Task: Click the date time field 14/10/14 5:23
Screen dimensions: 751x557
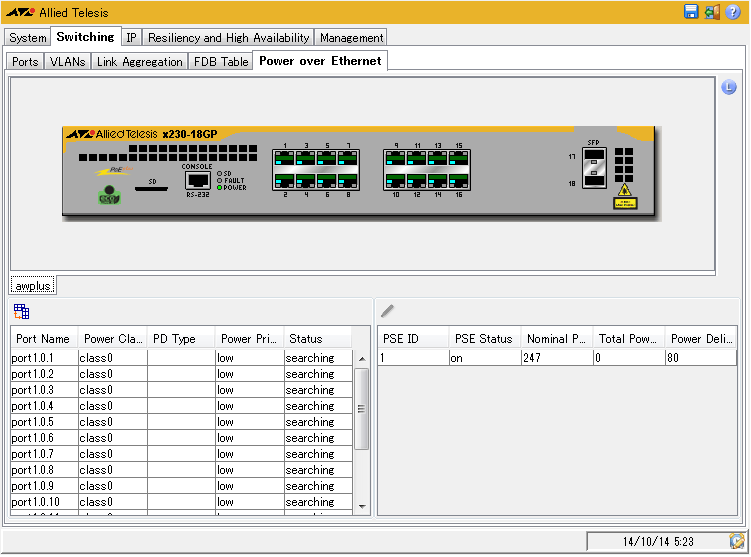Action: click(x=658, y=541)
